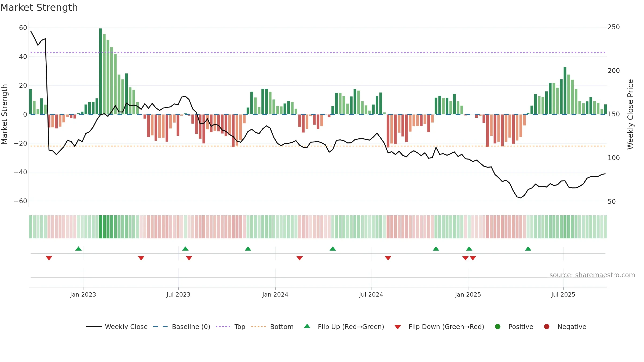Toggle the Positive legend entry
The height and width of the screenshot is (362, 644).
click(514, 327)
